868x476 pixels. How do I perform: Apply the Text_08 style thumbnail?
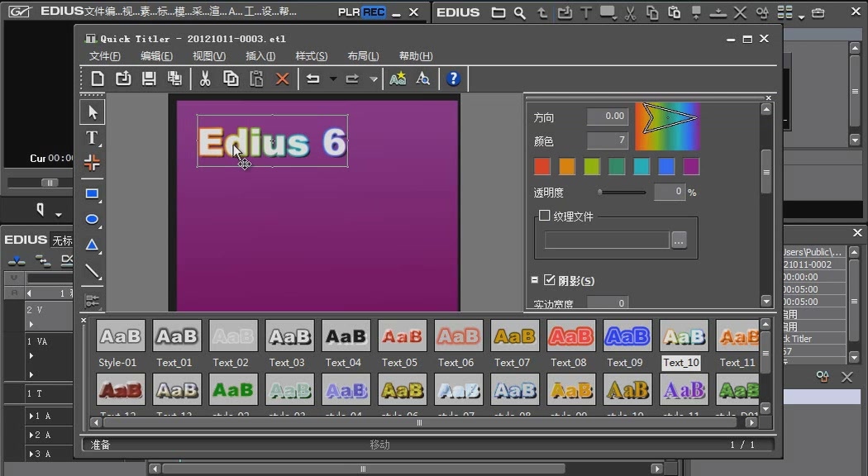[570, 336]
